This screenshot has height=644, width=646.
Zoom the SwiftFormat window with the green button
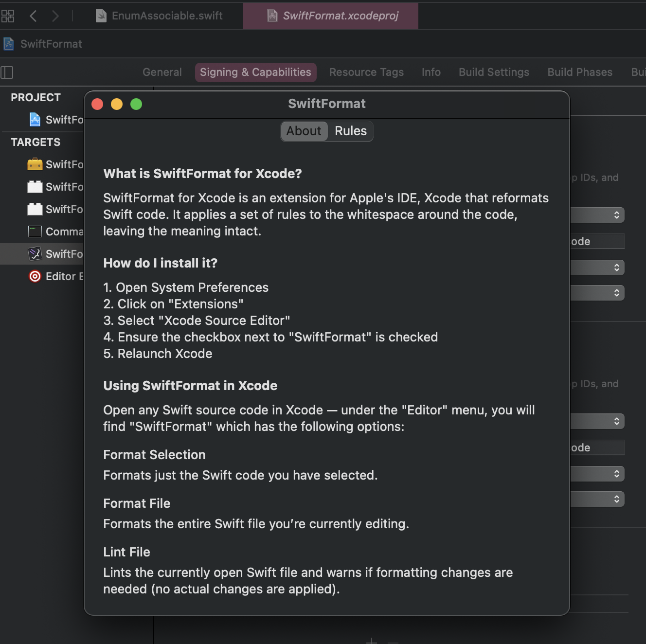136,104
